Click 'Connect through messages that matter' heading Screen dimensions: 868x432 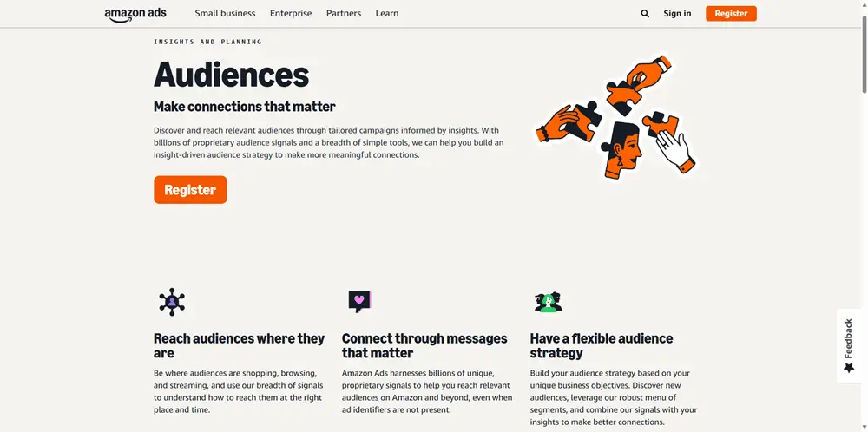(x=424, y=345)
